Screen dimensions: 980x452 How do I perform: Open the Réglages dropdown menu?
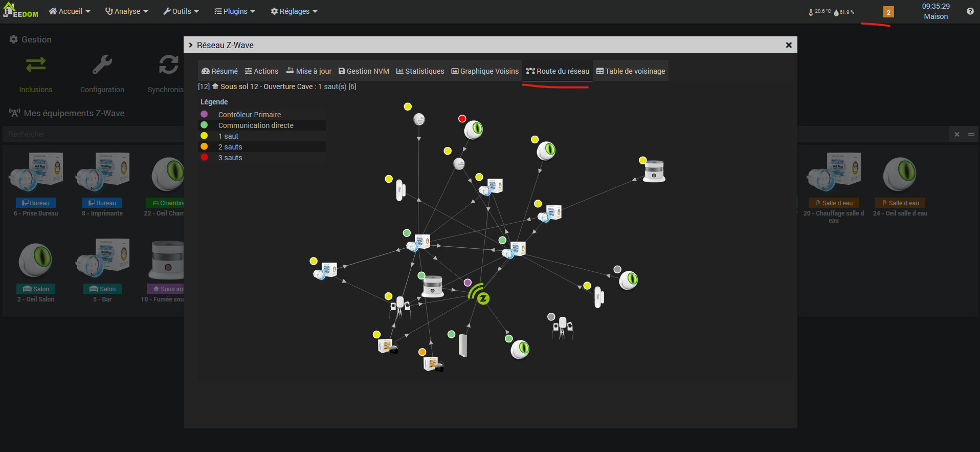click(x=294, y=11)
